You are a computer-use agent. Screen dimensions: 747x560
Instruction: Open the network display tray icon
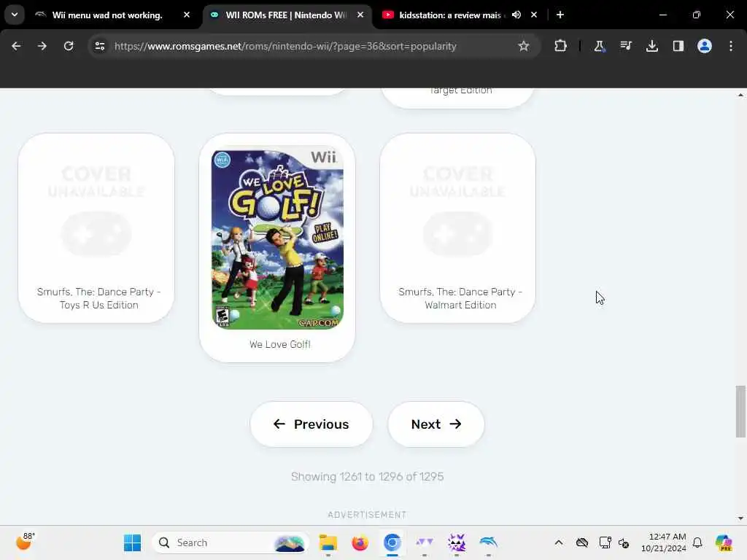pyautogui.click(x=605, y=542)
